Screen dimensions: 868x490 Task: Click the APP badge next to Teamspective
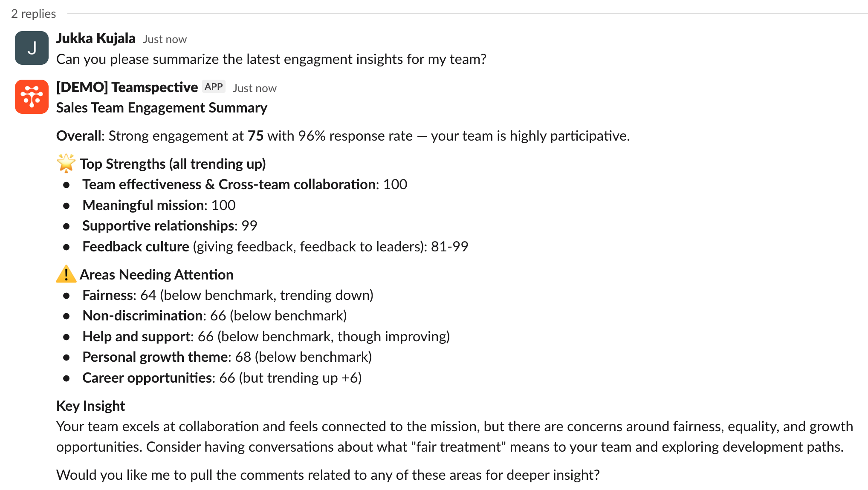tap(214, 87)
